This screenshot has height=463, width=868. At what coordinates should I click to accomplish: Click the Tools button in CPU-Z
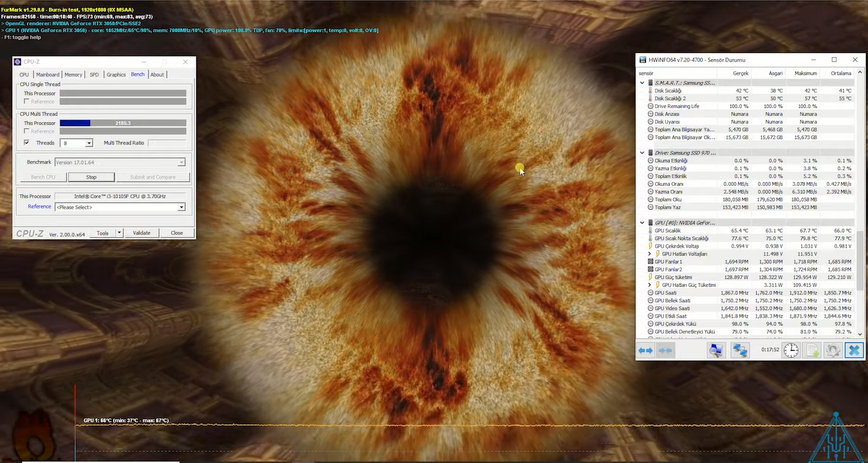click(103, 233)
